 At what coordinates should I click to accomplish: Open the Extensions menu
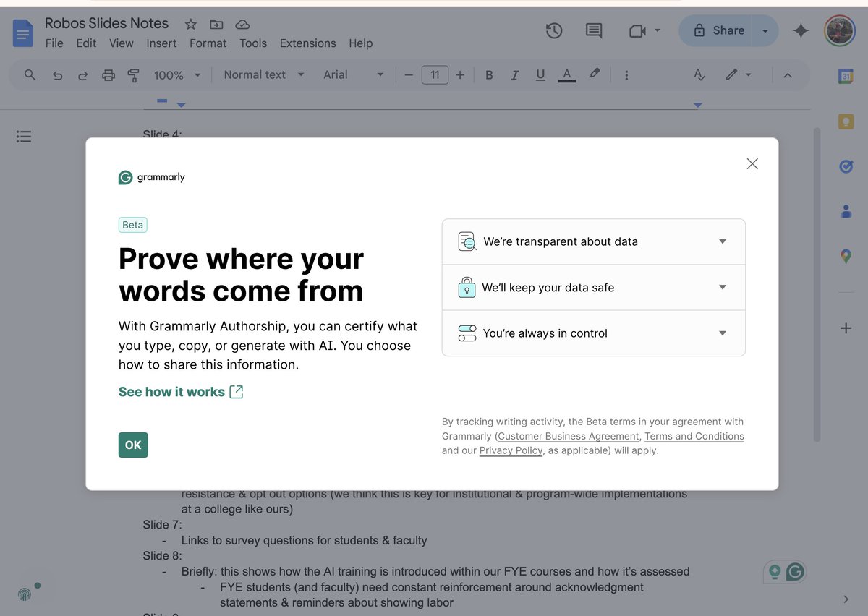(x=307, y=43)
